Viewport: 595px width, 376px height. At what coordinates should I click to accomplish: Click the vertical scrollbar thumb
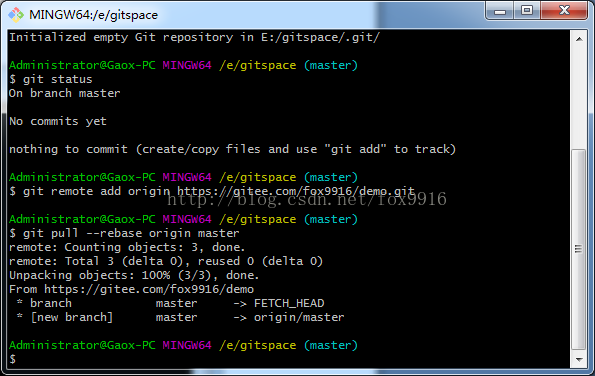tap(579, 249)
